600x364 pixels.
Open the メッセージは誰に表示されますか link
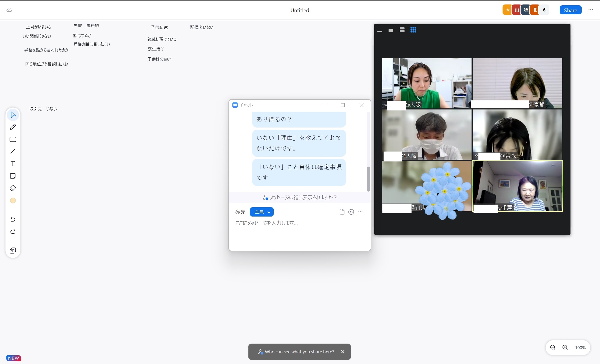(300, 197)
